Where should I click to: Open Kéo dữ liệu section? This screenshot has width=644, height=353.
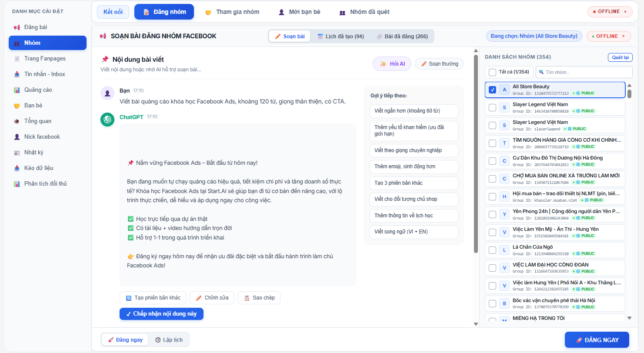47,168
